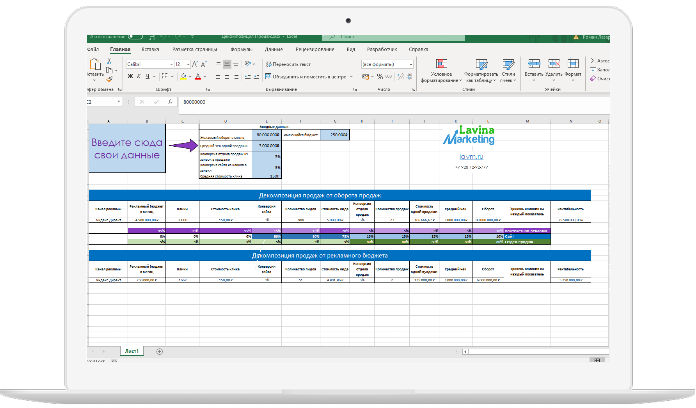Click the Delete cells (Удалить) icon
This screenshot has height=408, width=696.
554,64
